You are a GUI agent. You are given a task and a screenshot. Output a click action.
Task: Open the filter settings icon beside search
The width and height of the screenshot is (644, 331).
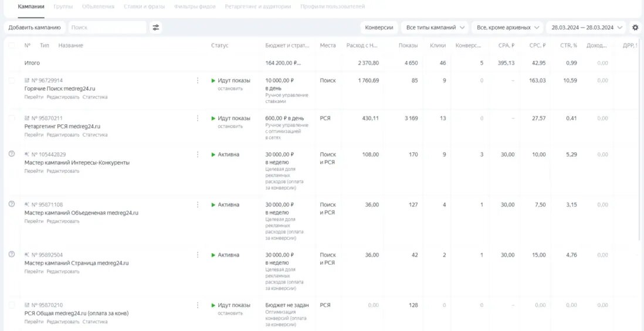click(x=155, y=28)
